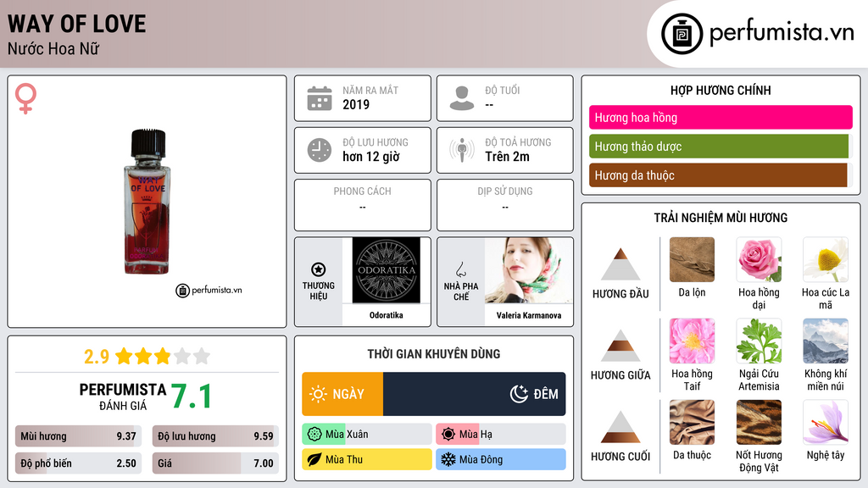Screen dimensions: 868x488
Task: Select the Ngải Cứu Artemisia note image
Action: click(x=759, y=341)
